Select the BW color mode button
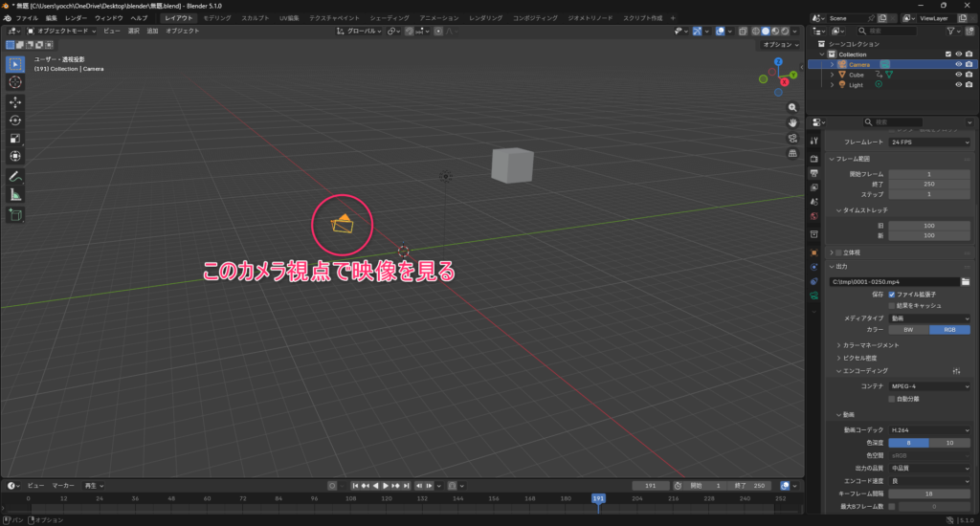Viewport: 980px width, 526px height. [908, 329]
